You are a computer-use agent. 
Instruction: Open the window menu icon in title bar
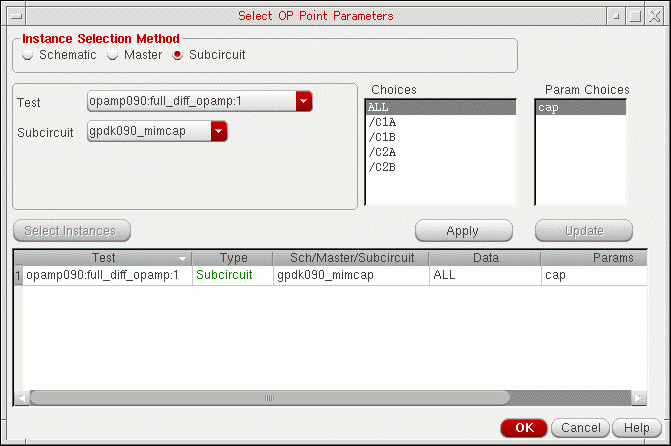pos(17,16)
